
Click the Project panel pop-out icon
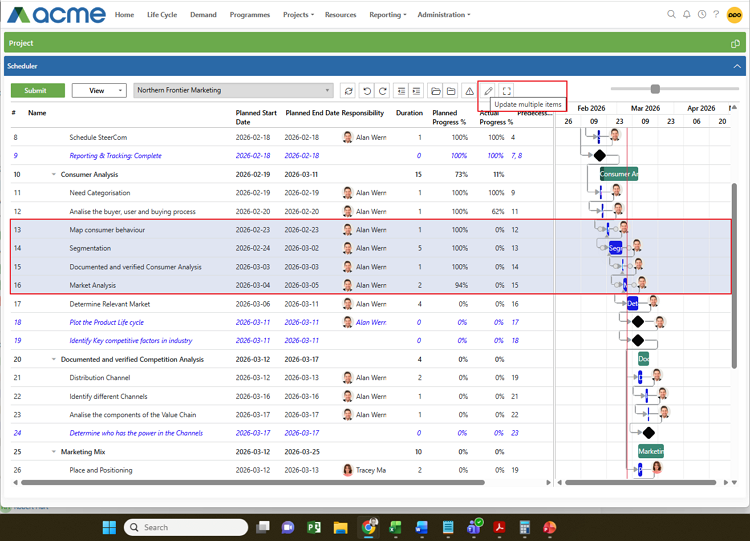(735, 43)
